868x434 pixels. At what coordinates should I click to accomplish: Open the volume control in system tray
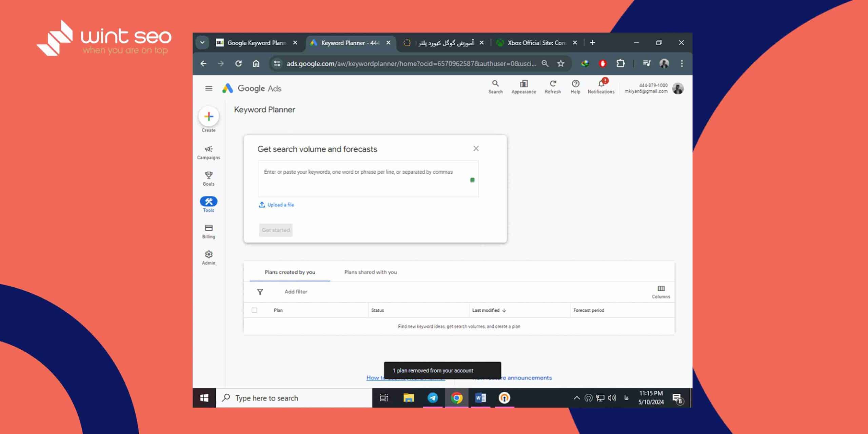coord(612,398)
